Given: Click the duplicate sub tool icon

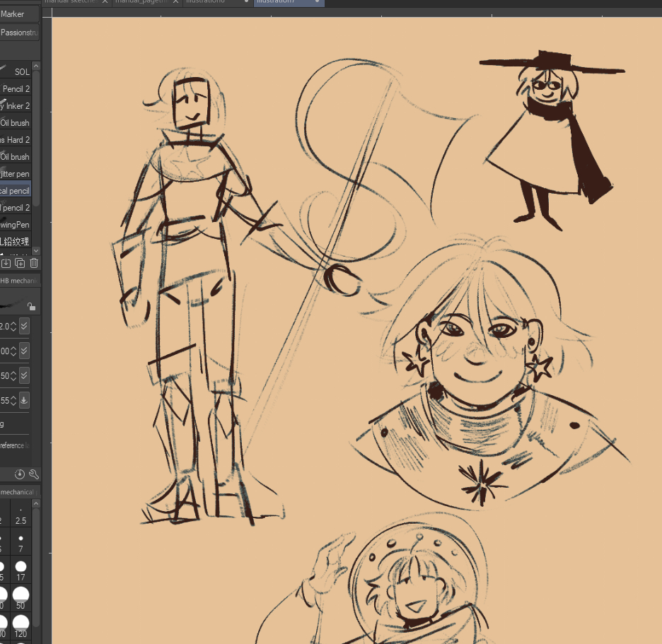Looking at the screenshot, I should click(x=20, y=263).
